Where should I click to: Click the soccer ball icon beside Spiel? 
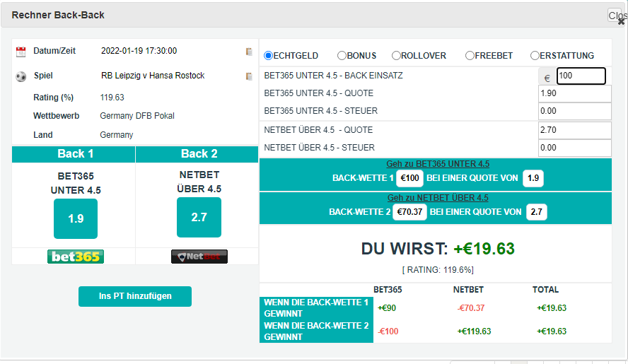[21, 76]
